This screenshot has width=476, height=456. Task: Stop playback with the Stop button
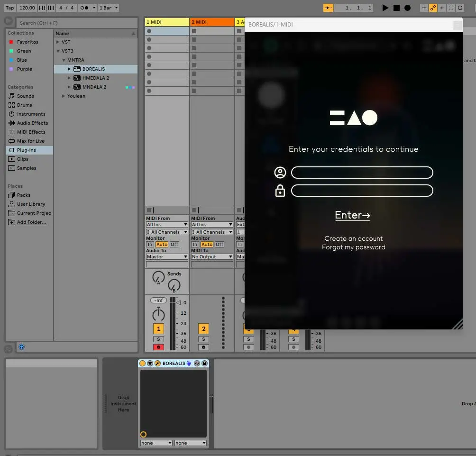click(x=396, y=8)
